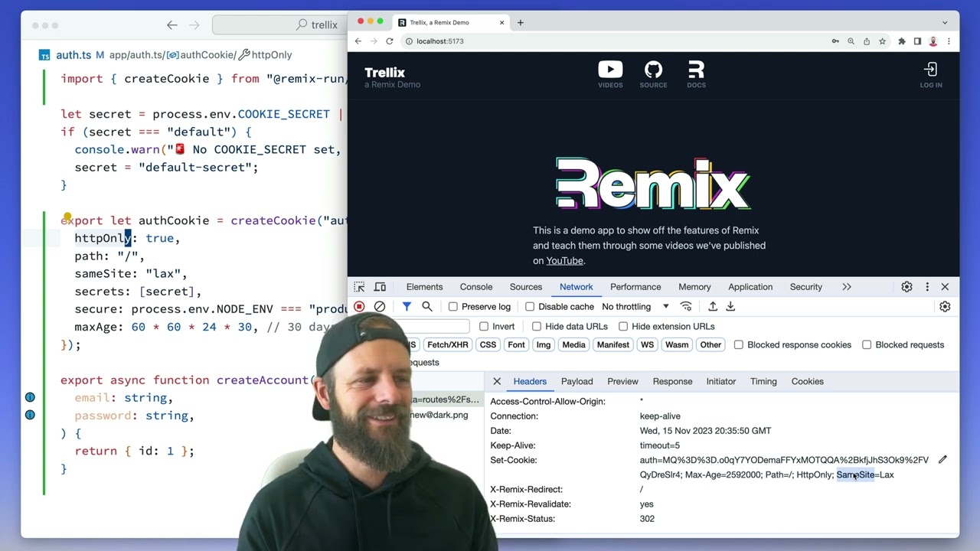
Task: Switch to the Elements tab
Action: (x=425, y=287)
